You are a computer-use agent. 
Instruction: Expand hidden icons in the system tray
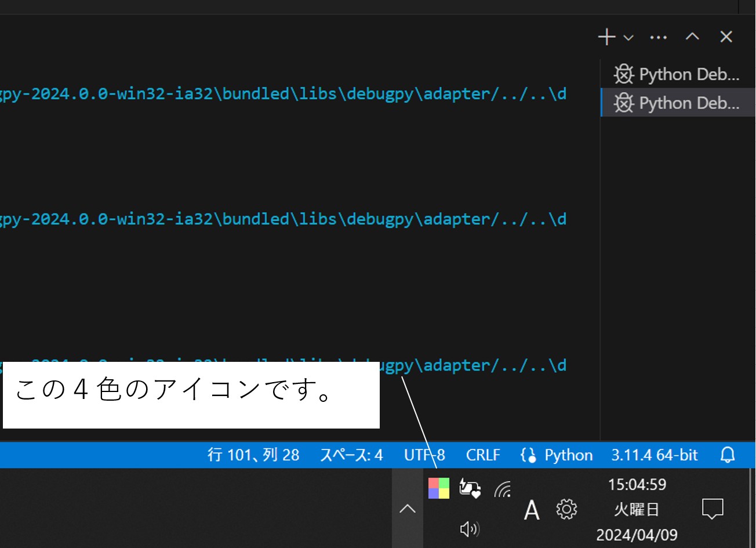tap(407, 508)
